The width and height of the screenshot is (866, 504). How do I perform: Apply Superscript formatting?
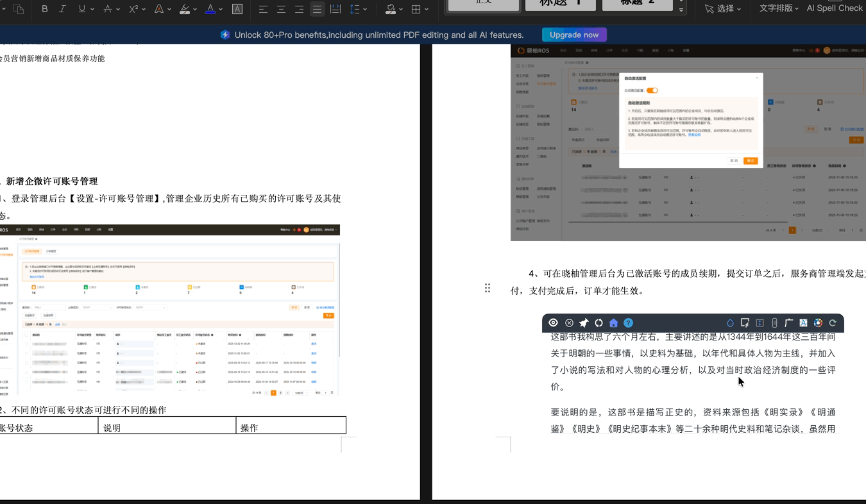[x=132, y=10]
